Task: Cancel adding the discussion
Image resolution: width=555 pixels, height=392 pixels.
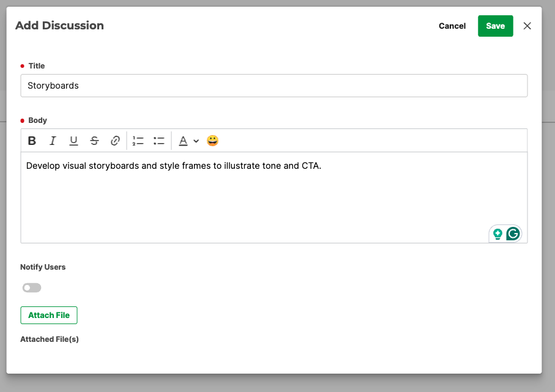Action: pos(452,26)
